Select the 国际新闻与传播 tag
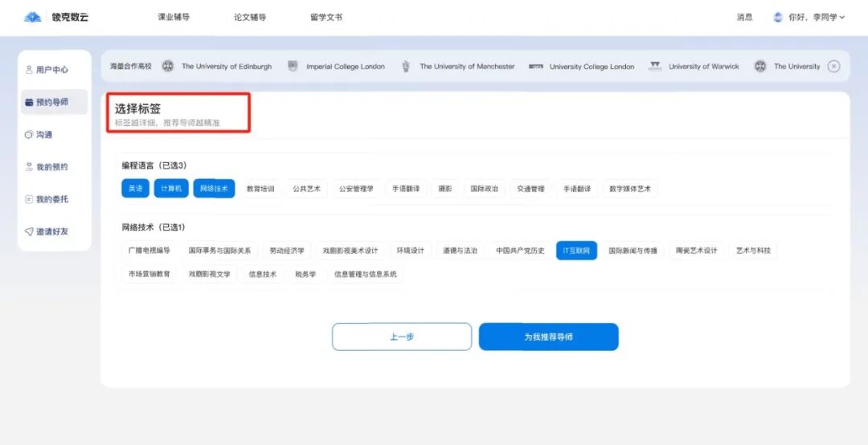The width and height of the screenshot is (868, 445). [633, 251]
